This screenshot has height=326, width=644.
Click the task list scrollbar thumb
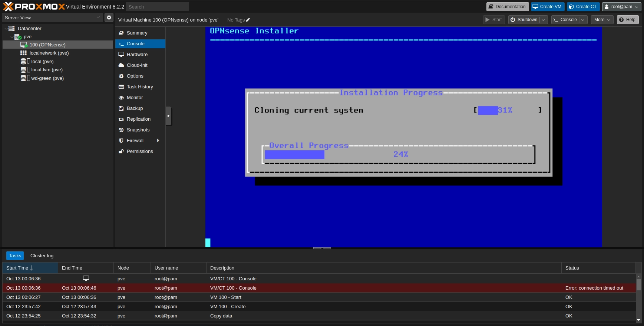[x=638, y=284]
